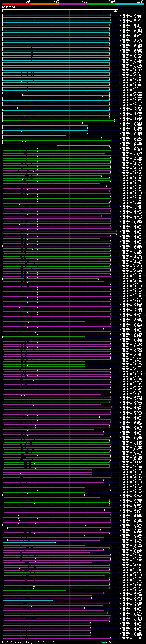The height and width of the screenshot is (644, 146).
Task: Open hit UniRef100_C6T1S1
Action: tap(131, 17)
